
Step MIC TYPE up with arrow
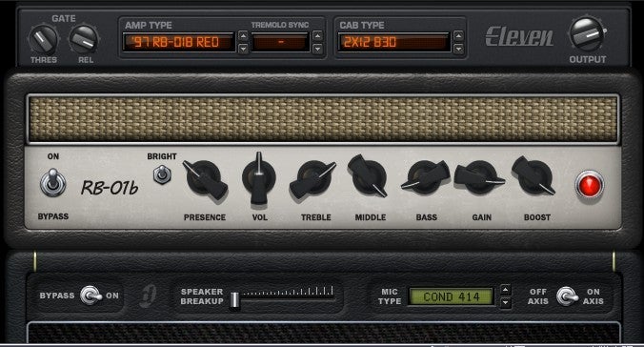[x=505, y=290]
